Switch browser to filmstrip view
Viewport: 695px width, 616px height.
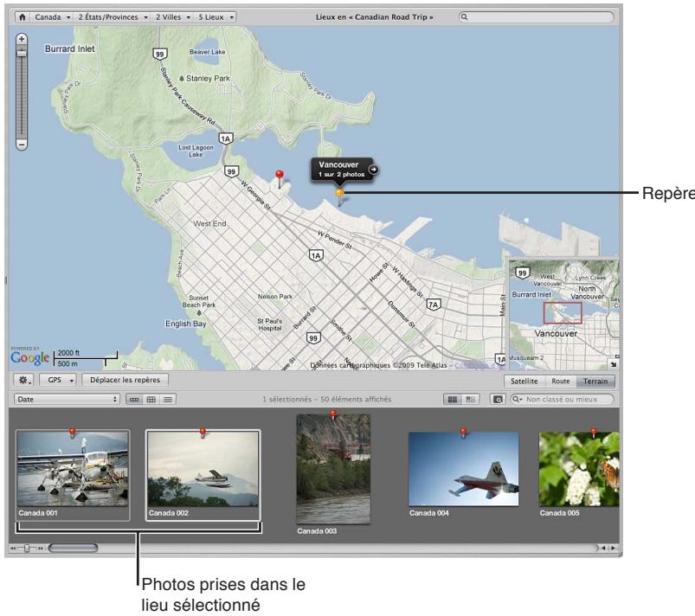coord(134,400)
